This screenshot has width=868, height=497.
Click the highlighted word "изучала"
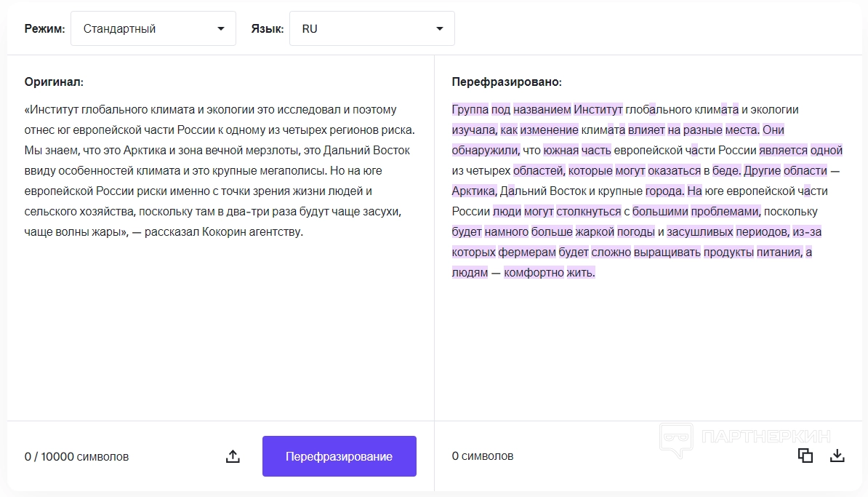[x=474, y=130]
